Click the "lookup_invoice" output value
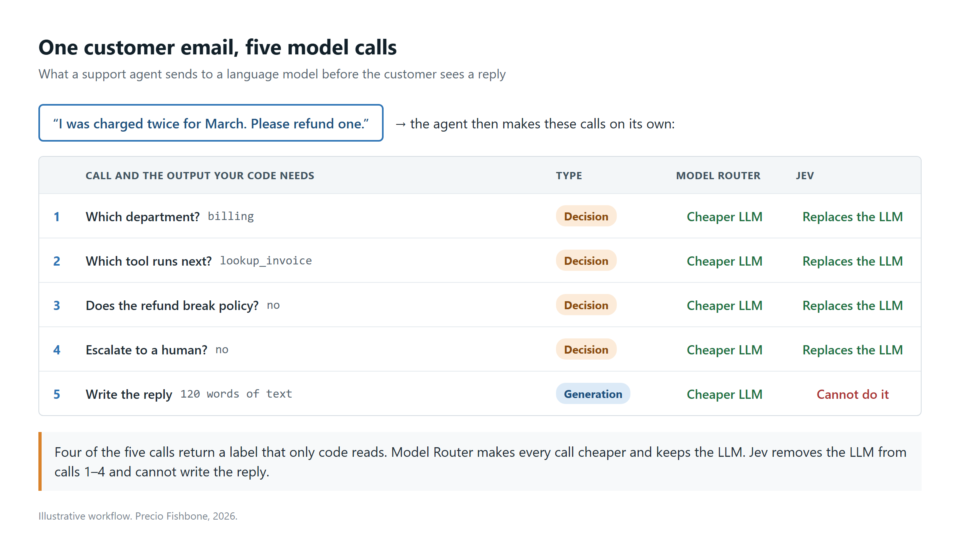The height and width of the screenshot is (560, 960). [x=266, y=261]
